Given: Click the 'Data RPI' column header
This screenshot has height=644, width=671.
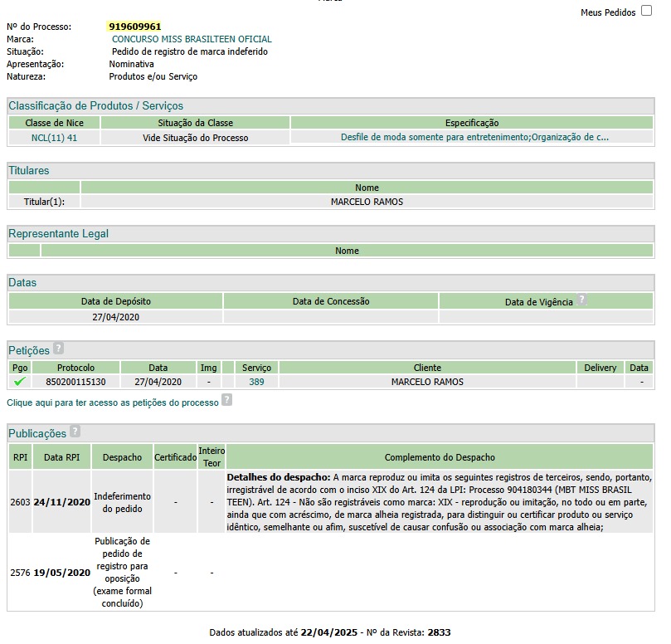Looking at the screenshot, I should point(62,457).
